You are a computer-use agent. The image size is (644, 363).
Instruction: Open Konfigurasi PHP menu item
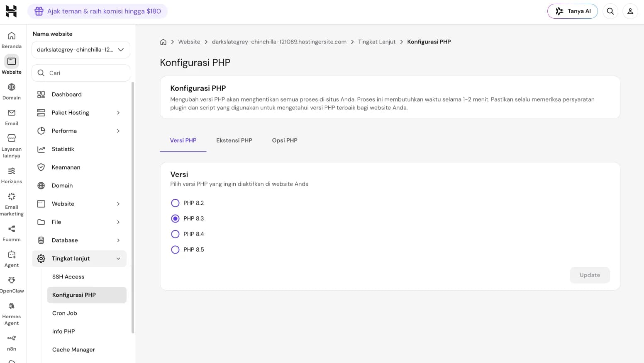87,295
